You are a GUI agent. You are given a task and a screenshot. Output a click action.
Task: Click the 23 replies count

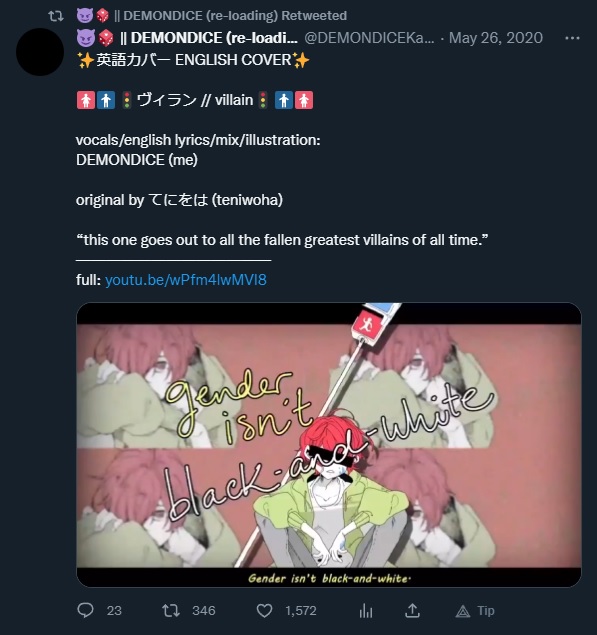coord(114,611)
